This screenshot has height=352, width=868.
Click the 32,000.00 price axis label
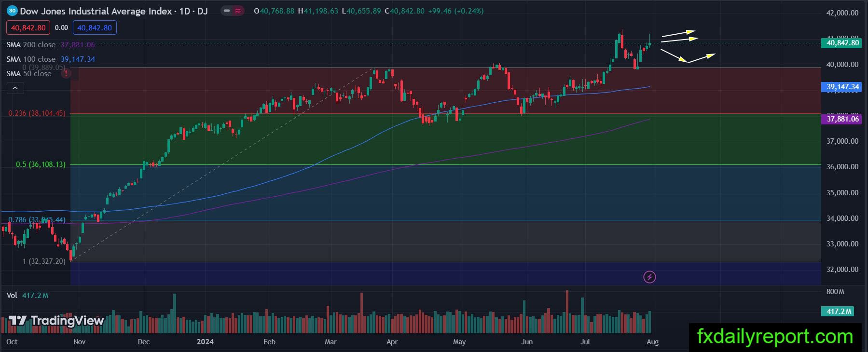point(842,269)
